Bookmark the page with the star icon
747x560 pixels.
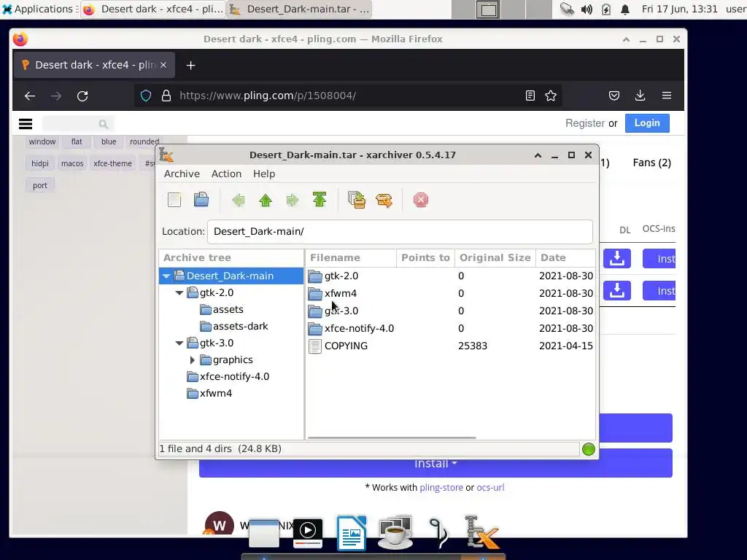pyautogui.click(x=551, y=96)
